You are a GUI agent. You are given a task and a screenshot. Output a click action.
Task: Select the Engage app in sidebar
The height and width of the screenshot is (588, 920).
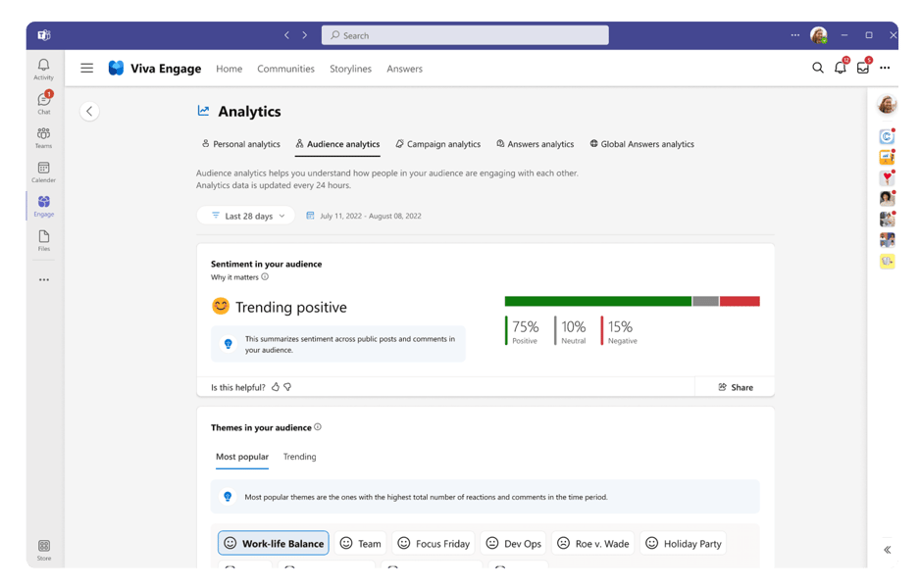click(x=43, y=206)
